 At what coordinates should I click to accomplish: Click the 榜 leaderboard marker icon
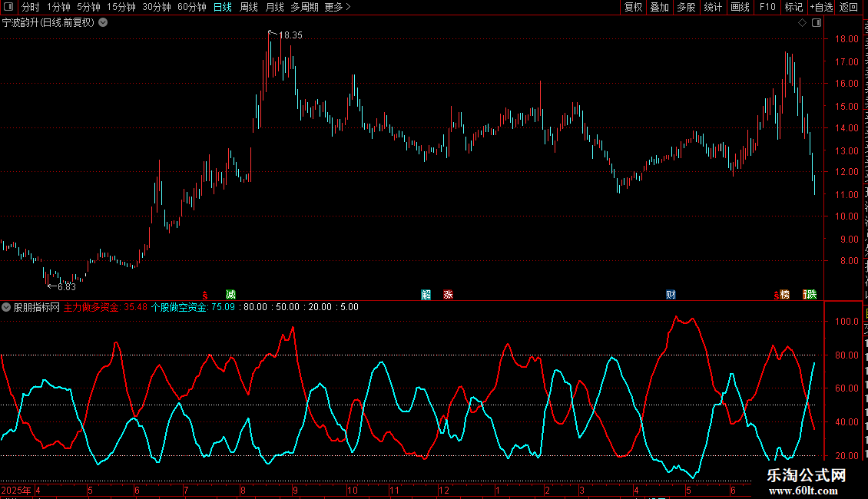point(785,294)
